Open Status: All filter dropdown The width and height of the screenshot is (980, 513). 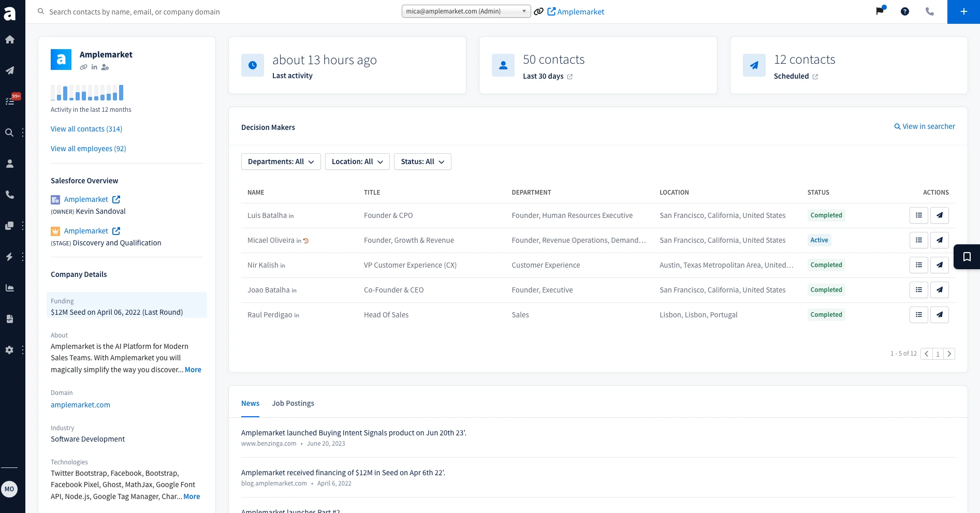pyautogui.click(x=422, y=162)
